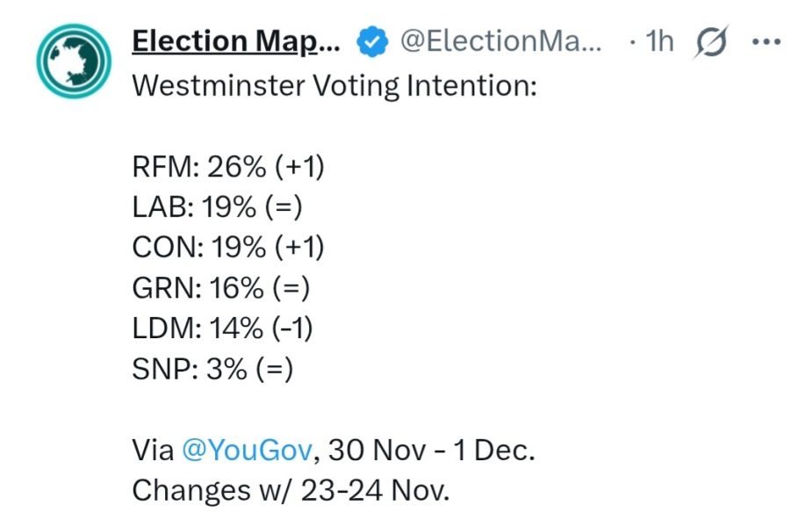Click the CON: 19% line
The height and width of the screenshot is (527, 812).
coord(228,248)
